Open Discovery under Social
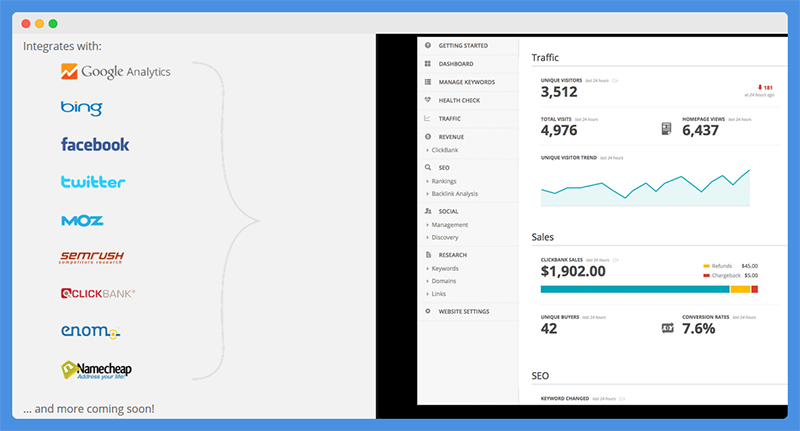The height and width of the screenshot is (431, 800). point(444,237)
